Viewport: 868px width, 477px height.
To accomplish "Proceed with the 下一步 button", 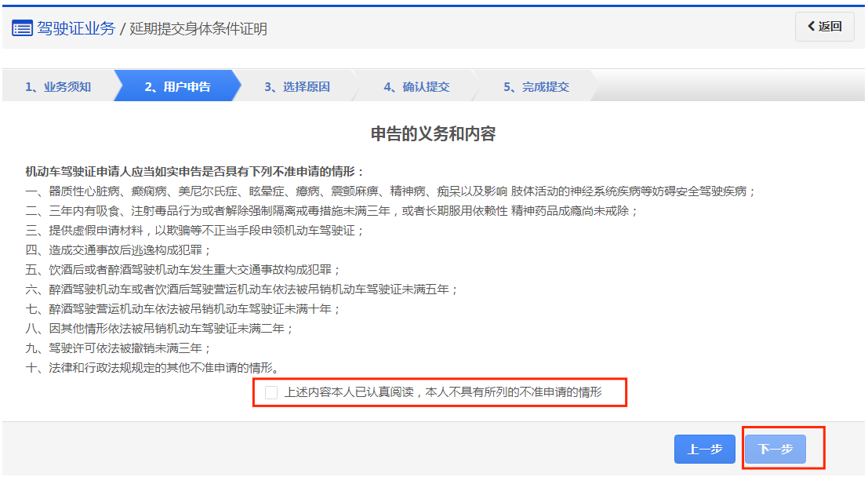I will pyautogui.click(x=775, y=450).
